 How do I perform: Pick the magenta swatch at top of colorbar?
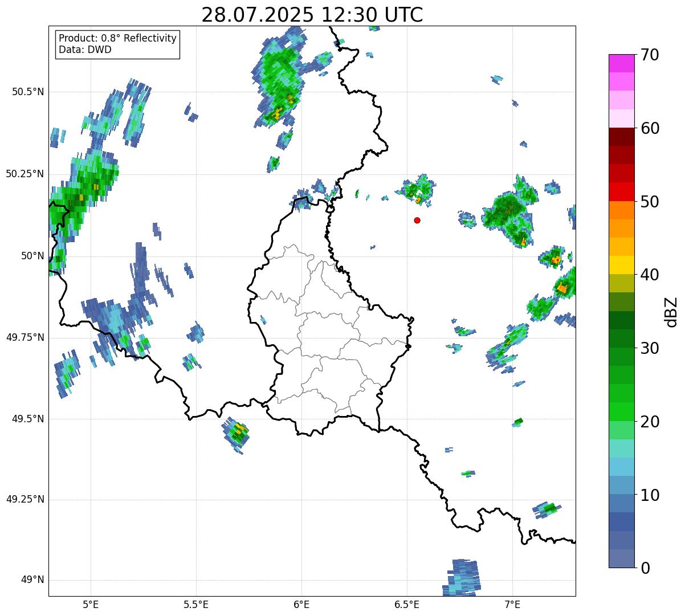point(621,63)
